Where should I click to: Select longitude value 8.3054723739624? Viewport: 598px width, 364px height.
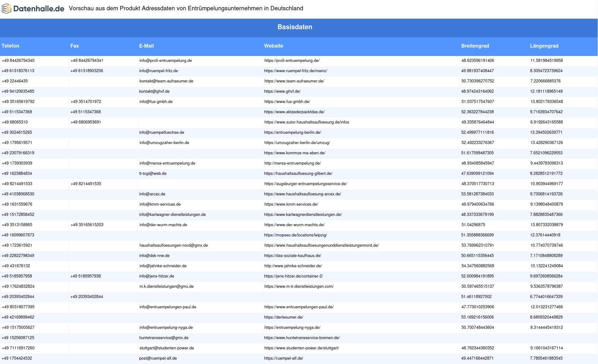pyautogui.click(x=546, y=71)
